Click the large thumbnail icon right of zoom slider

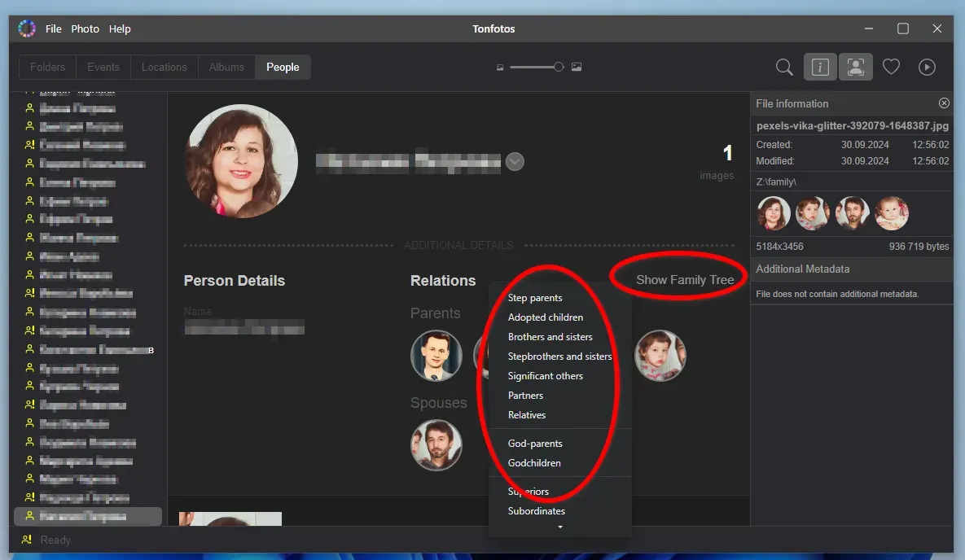577,67
